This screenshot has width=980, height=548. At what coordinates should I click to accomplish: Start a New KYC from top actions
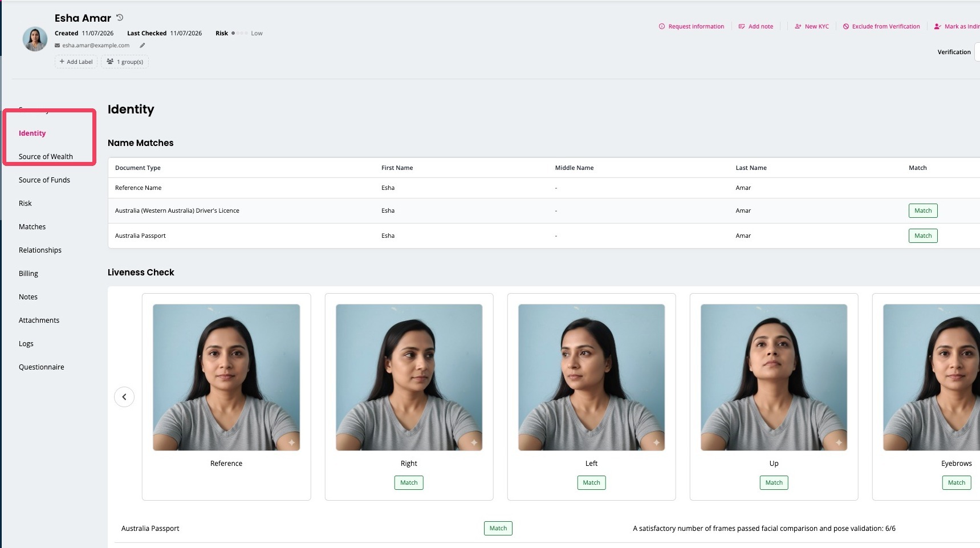[812, 26]
